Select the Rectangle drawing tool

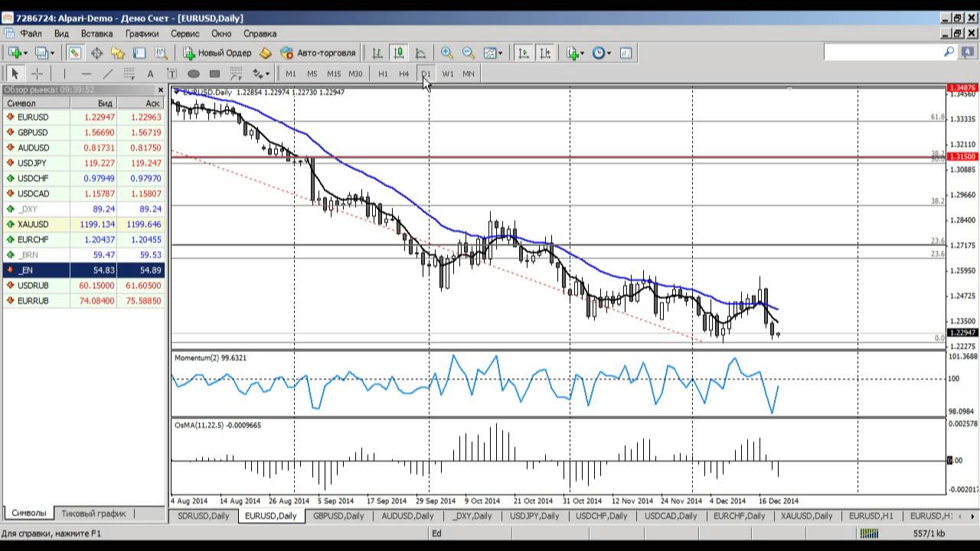coord(214,73)
